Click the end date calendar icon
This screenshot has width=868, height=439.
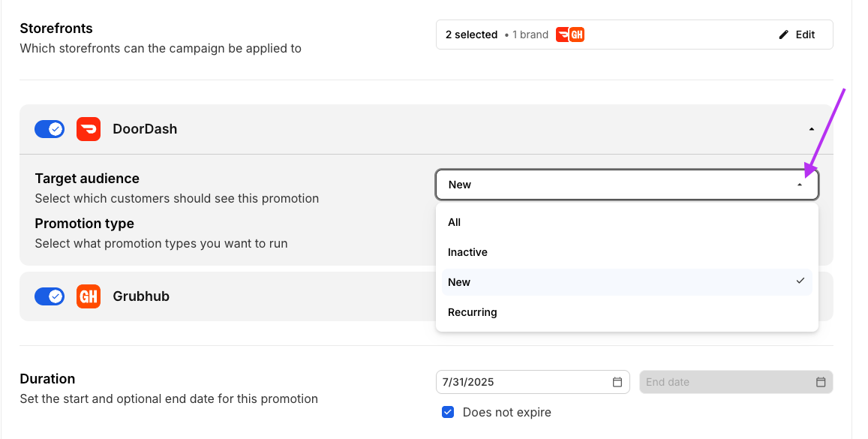(x=821, y=382)
